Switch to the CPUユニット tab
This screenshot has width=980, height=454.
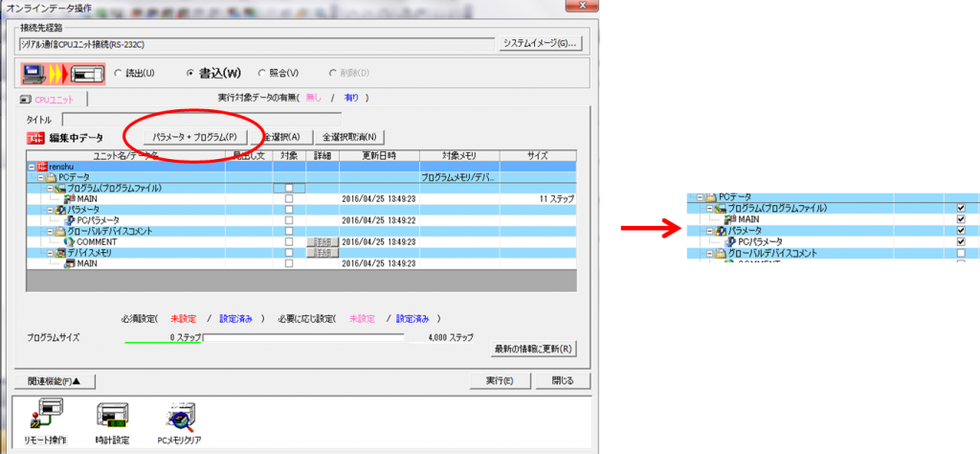52,100
